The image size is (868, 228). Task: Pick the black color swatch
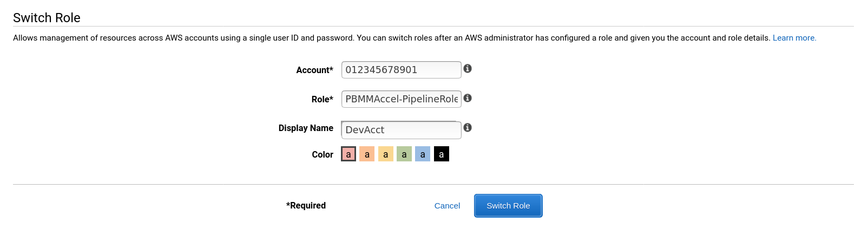tap(441, 154)
